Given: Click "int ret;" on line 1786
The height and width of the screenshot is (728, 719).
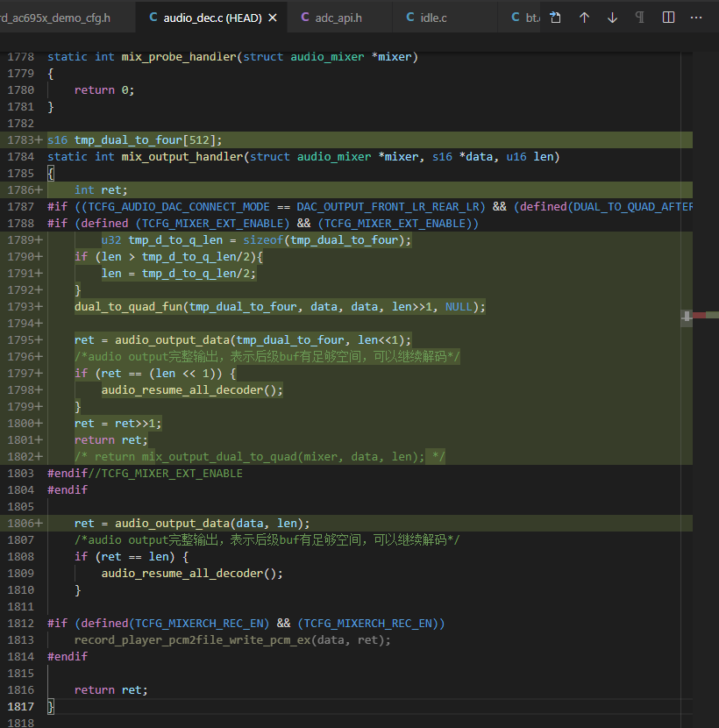Looking at the screenshot, I should [x=101, y=189].
